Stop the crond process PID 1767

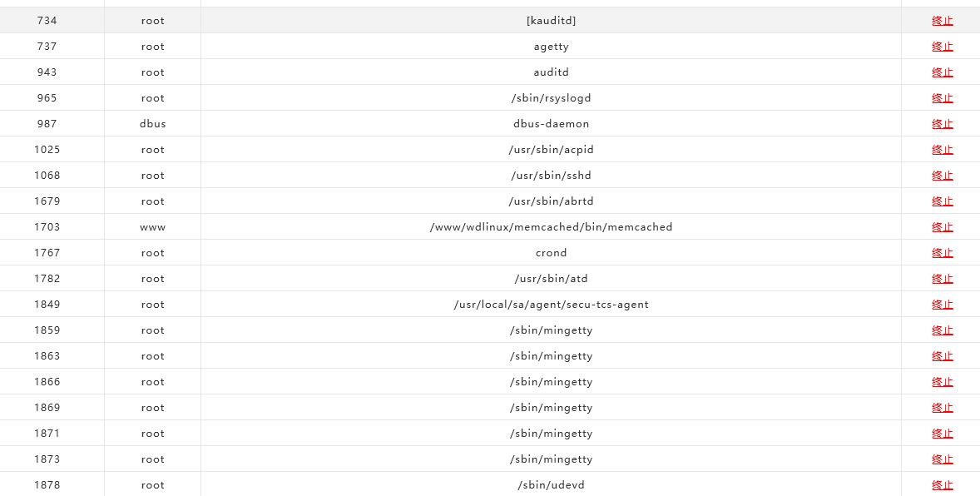tap(942, 253)
